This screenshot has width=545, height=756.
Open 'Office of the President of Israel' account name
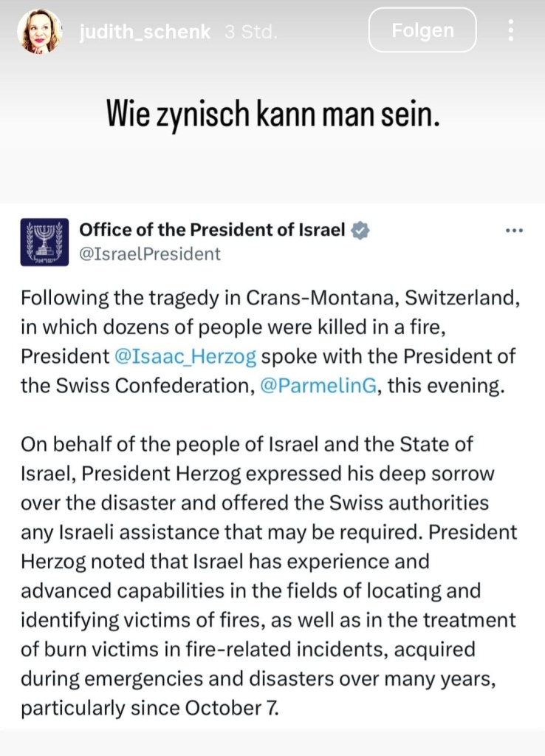coord(212,230)
